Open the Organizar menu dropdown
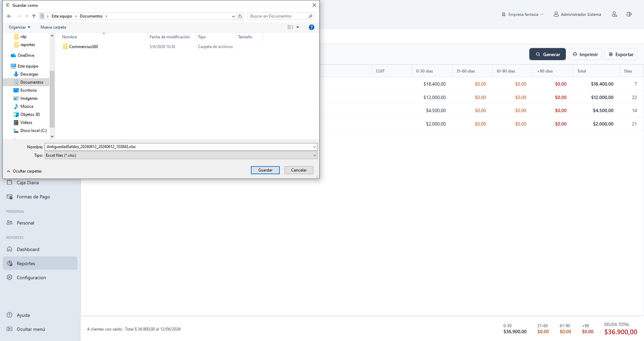 coord(19,27)
